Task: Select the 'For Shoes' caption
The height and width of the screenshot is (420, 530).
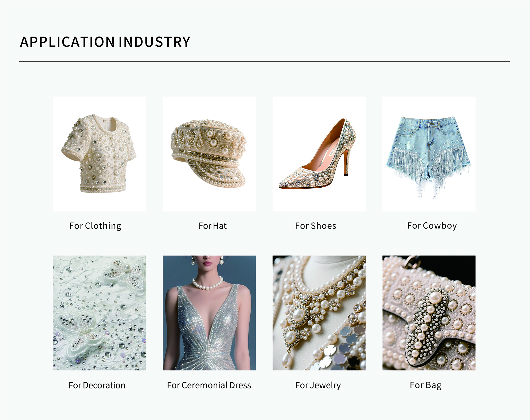Action: pos(316,226)
